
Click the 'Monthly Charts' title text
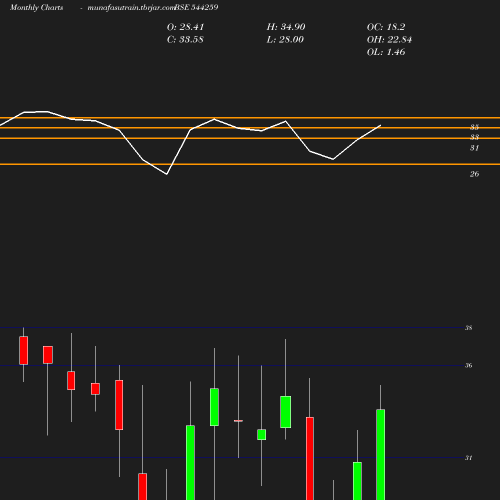coord(37,8)
